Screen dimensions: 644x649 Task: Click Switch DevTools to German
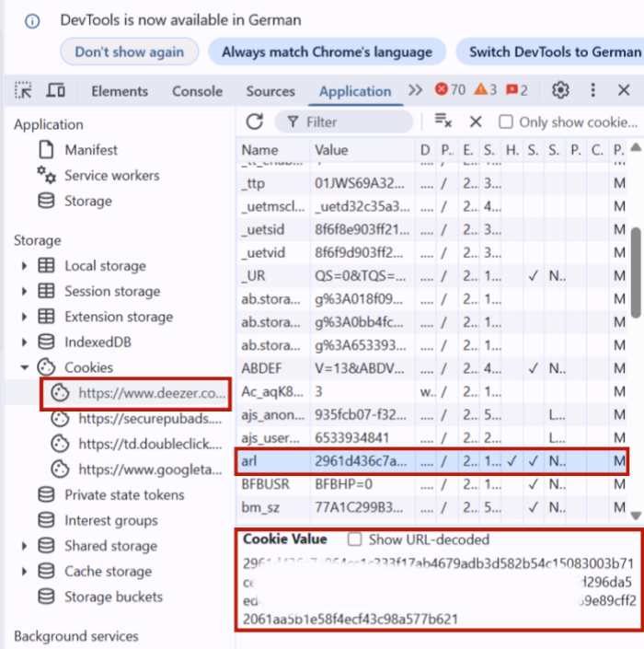click(x=550, y=52)
